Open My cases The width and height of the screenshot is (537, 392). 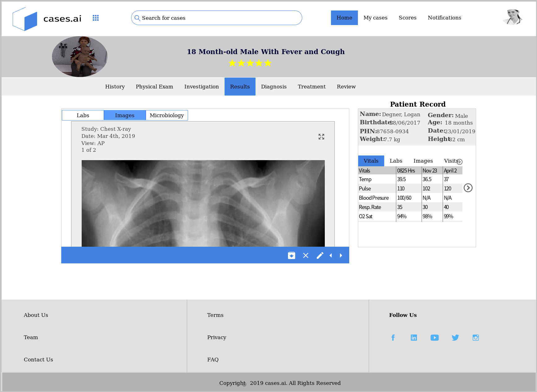[x=375, y=18]
